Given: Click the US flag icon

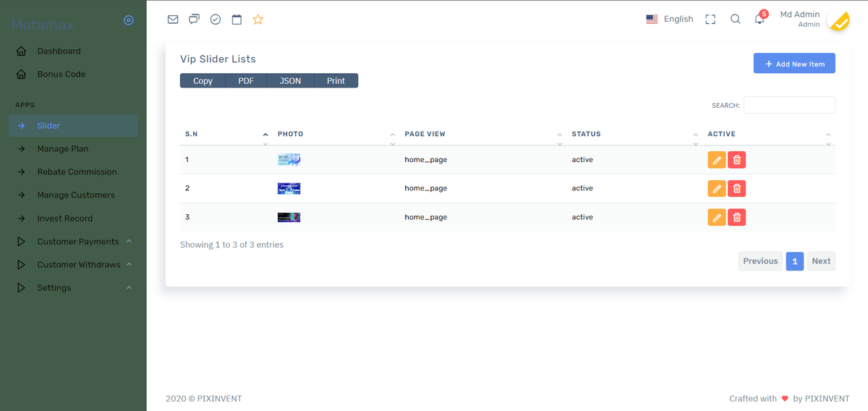Looking at the screenshot, I should coord(652,20).
